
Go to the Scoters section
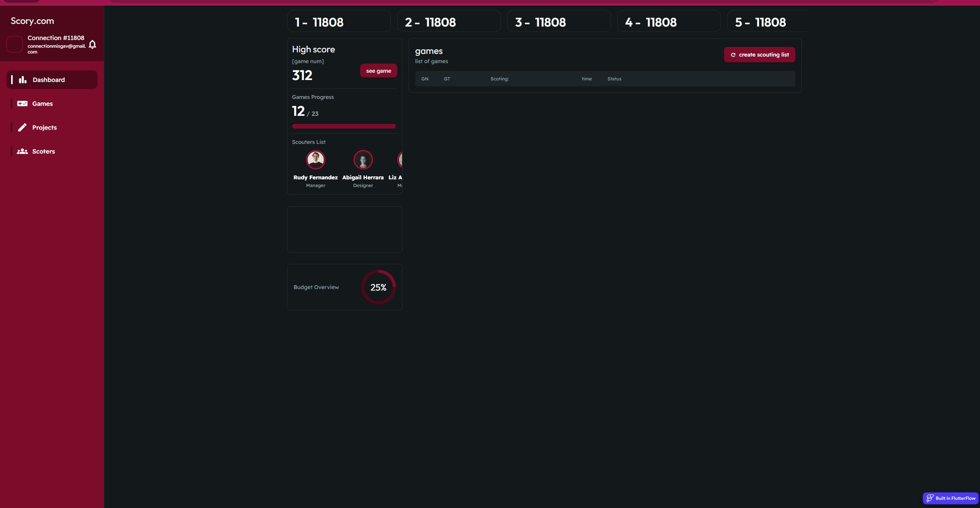point(43,151)
